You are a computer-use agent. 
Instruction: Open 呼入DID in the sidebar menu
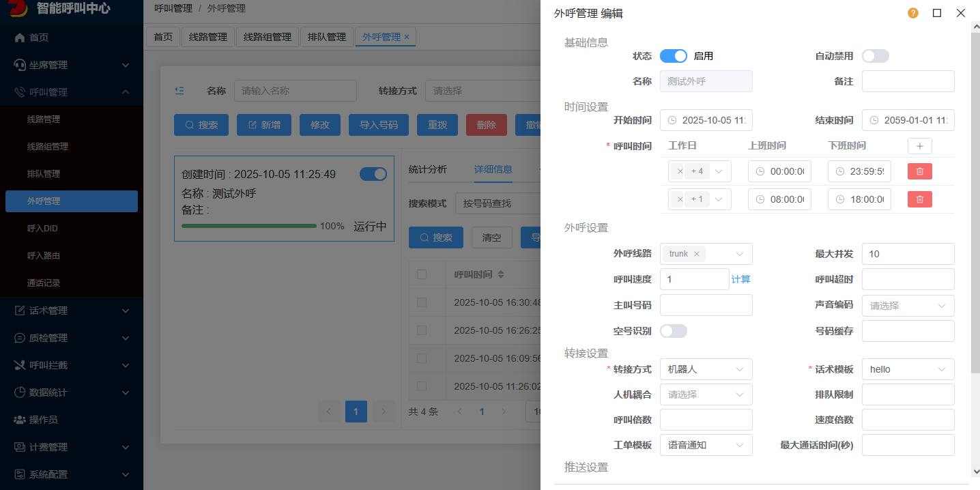coord(42,228)
